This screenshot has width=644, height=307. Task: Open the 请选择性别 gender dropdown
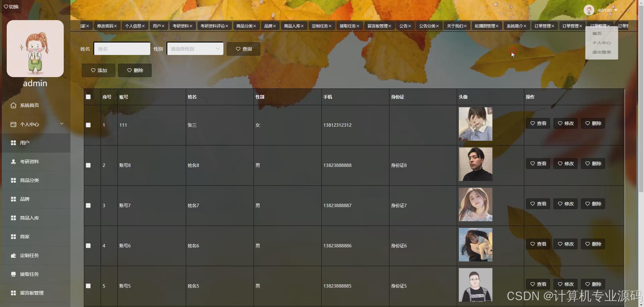point(195,49)
